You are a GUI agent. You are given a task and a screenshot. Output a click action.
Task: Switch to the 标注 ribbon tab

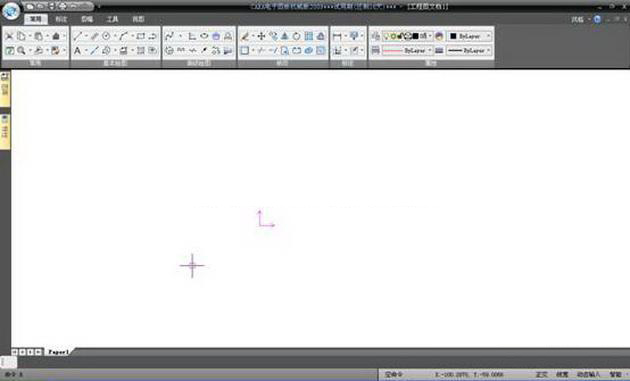[61, 19]
